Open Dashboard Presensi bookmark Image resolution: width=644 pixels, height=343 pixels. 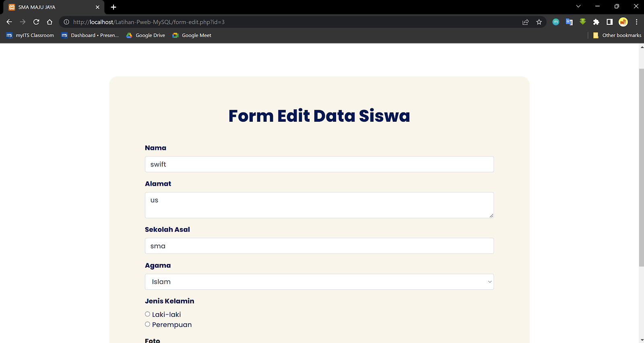pyautogui.click(x=90, y=35)
